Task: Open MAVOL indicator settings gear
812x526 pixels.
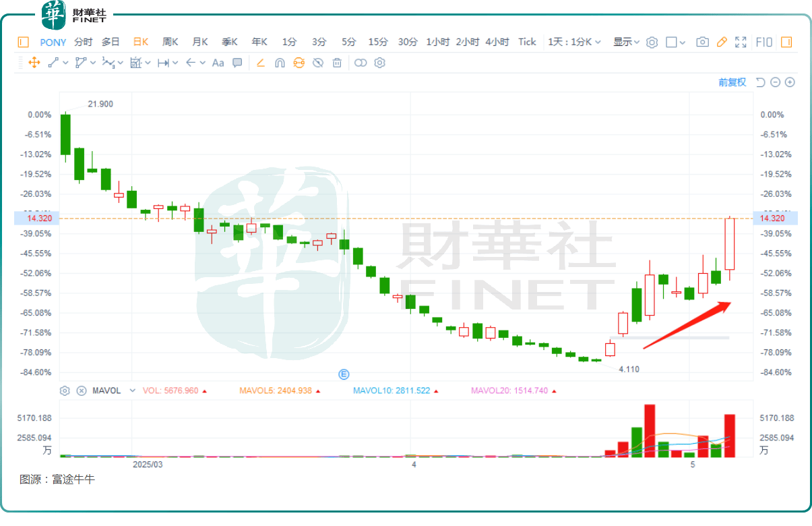Action: click(65, 390)
